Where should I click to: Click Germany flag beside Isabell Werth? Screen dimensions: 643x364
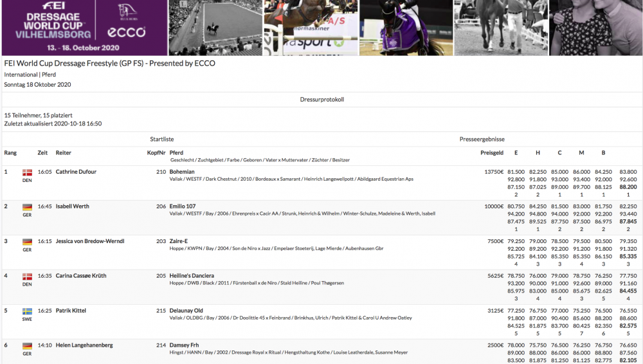tap(27, 207)
